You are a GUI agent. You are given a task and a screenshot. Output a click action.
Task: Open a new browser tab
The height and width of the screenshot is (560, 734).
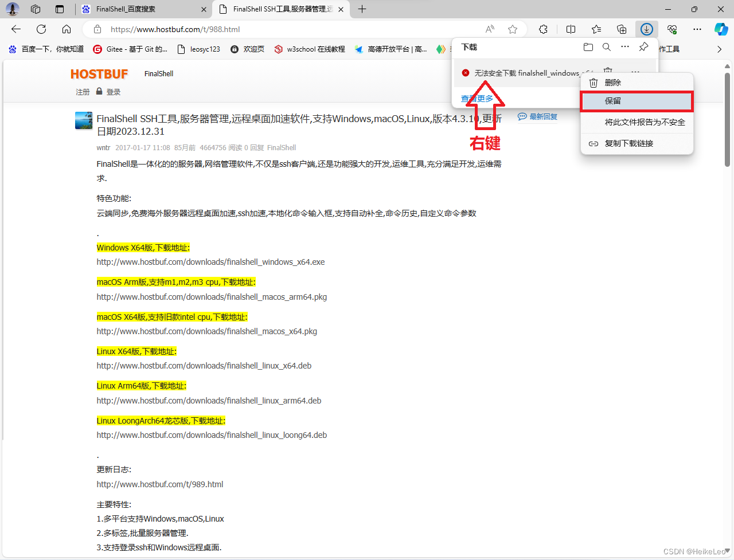pyautogui.click(x=362, y=9)
